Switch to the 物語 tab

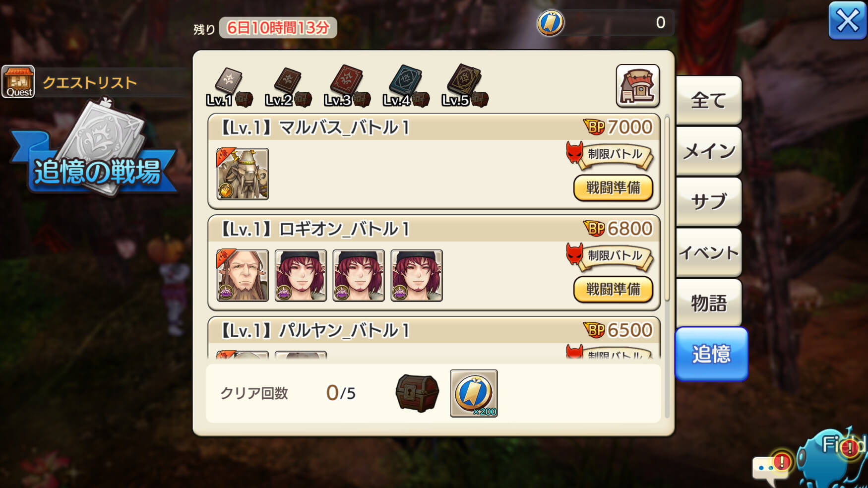[709, 303]
